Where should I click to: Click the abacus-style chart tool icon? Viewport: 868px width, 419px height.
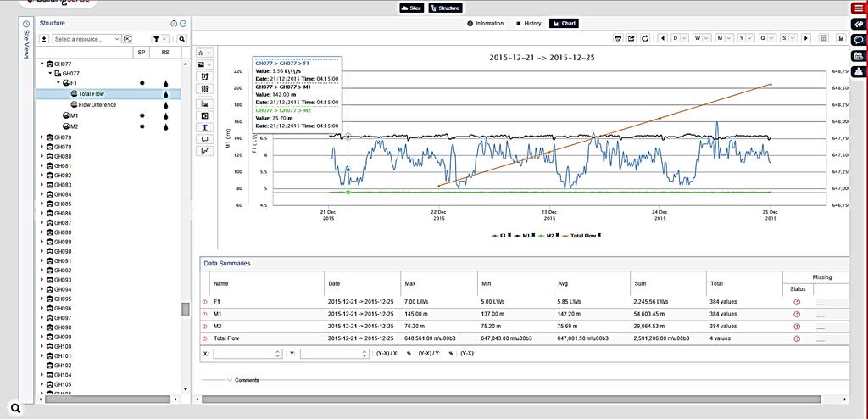(205, 89)
